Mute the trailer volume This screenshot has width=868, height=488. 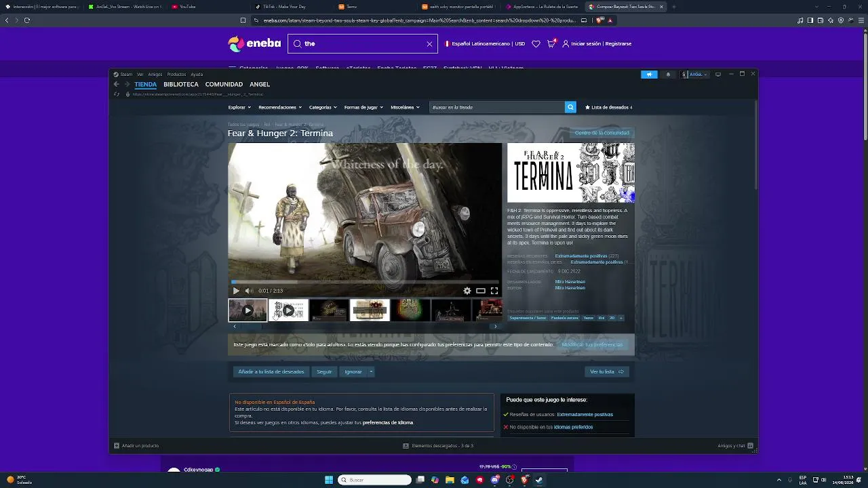pyautogui.click(x=249, y=291)
